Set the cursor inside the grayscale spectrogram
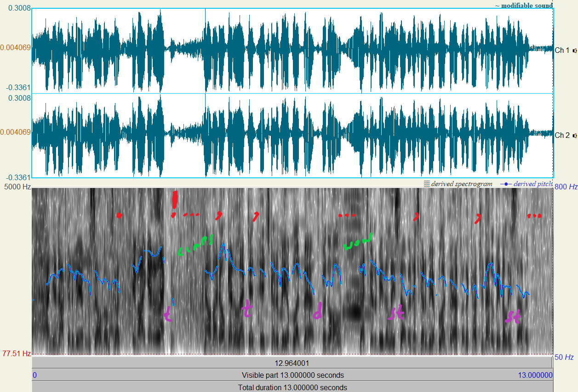The width and height of the screenshot is (578, 392). point(292,271)
